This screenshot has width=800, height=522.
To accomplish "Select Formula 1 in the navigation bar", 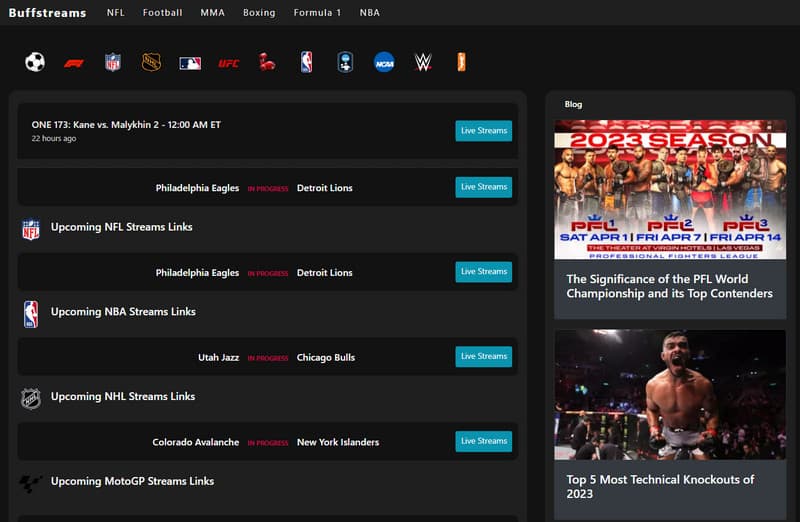I will click(x=317, y=13).
